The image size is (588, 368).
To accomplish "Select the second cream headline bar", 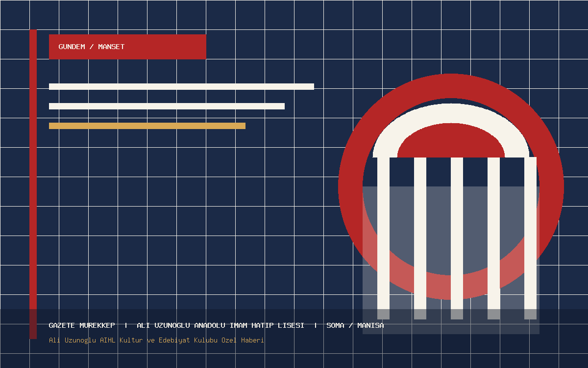I will point(167,106).
